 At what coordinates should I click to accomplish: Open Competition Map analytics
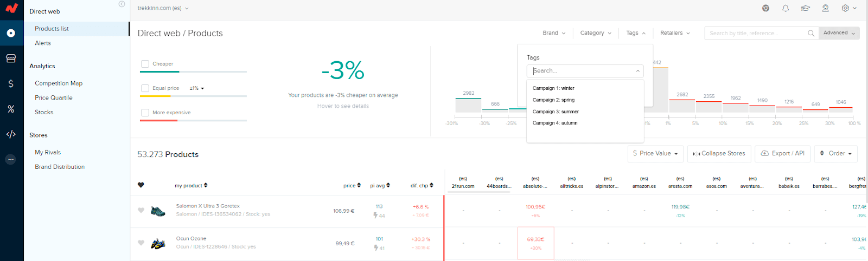(x=59, y=83)
